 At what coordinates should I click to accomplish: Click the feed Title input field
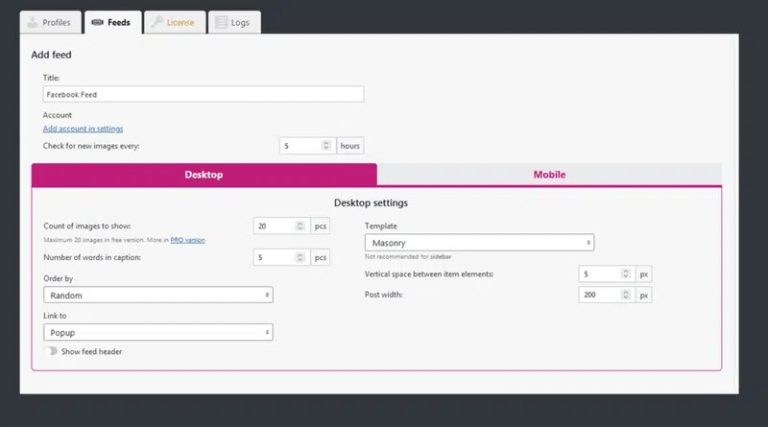tap(203, 94)
